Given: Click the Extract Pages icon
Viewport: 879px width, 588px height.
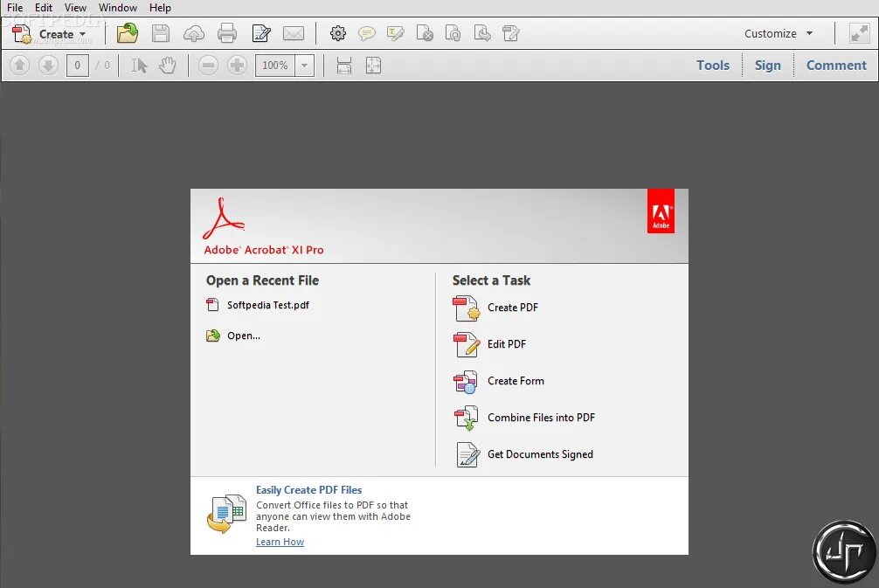Looking at the screenshot, I should click(482, 33).
